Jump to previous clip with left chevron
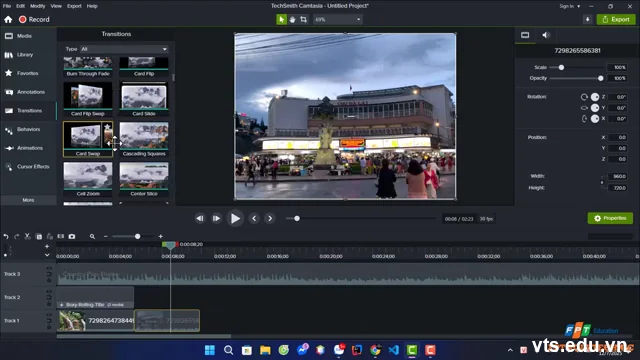 254,219
